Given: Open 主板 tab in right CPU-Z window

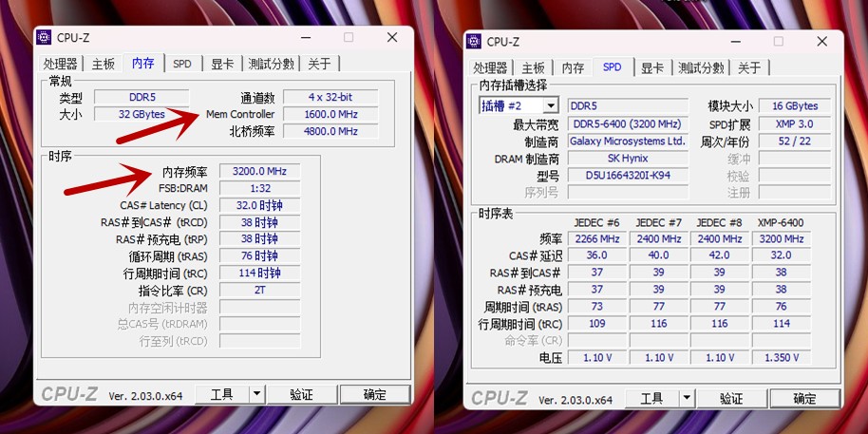Looking at the screenshot, I should (x=533, y=67).
